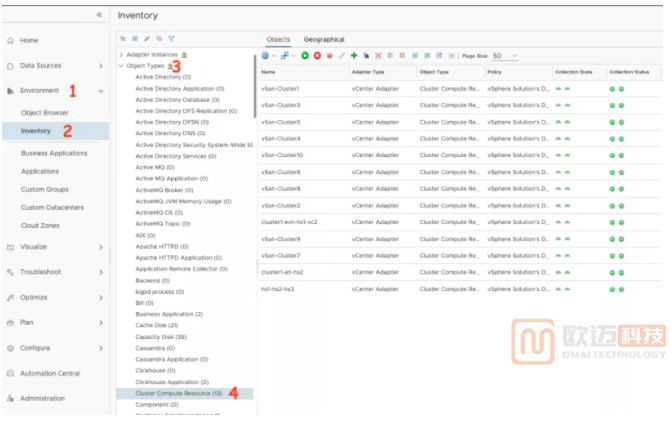The width and height of the screenshot is (669, 421).
Task: Click the red X Delete Object icon
Action: click(x=378, y=56)
